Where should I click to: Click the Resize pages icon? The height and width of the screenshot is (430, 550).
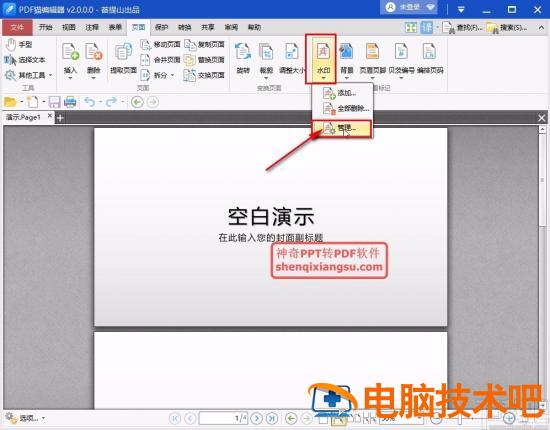[x=291, y=52]
